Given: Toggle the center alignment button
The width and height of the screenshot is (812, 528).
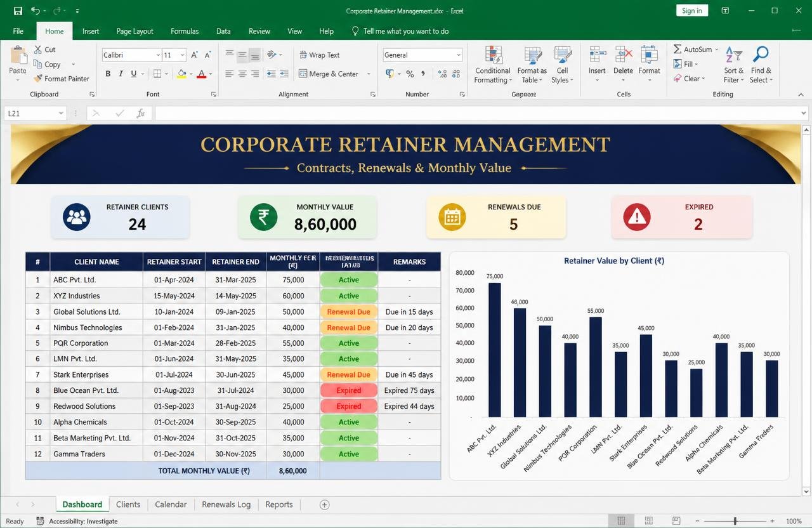Looking at the screenshot, I should tap(242, 74).
